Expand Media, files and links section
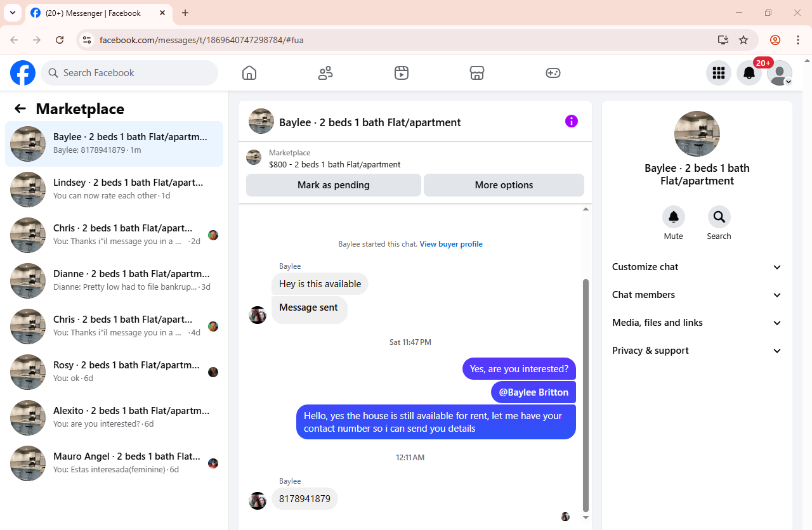Screen dimensions: 812x530 697,323
